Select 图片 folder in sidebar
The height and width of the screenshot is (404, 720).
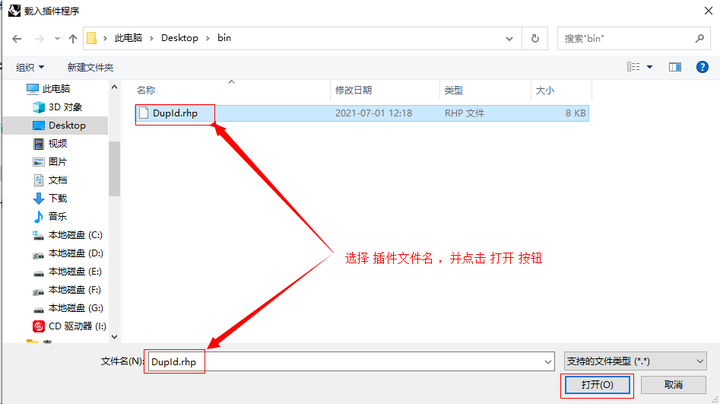point(50,162)
